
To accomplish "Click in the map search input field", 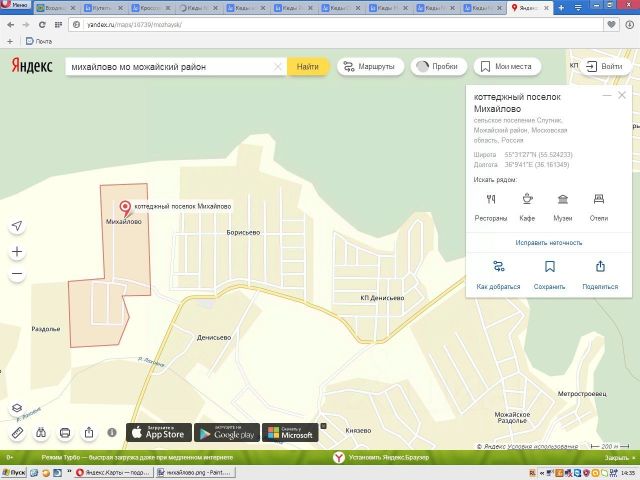I will point(170,67).
